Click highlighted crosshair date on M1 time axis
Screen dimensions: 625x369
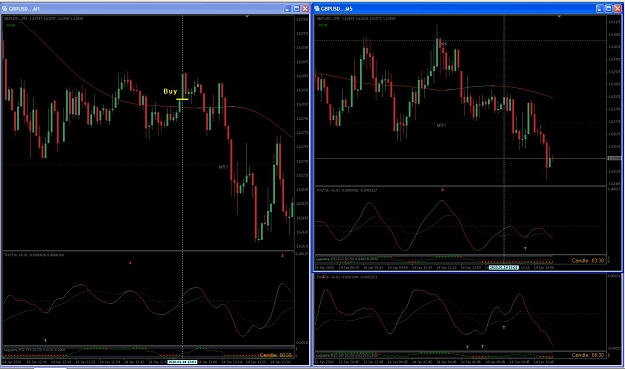point(182,362)
